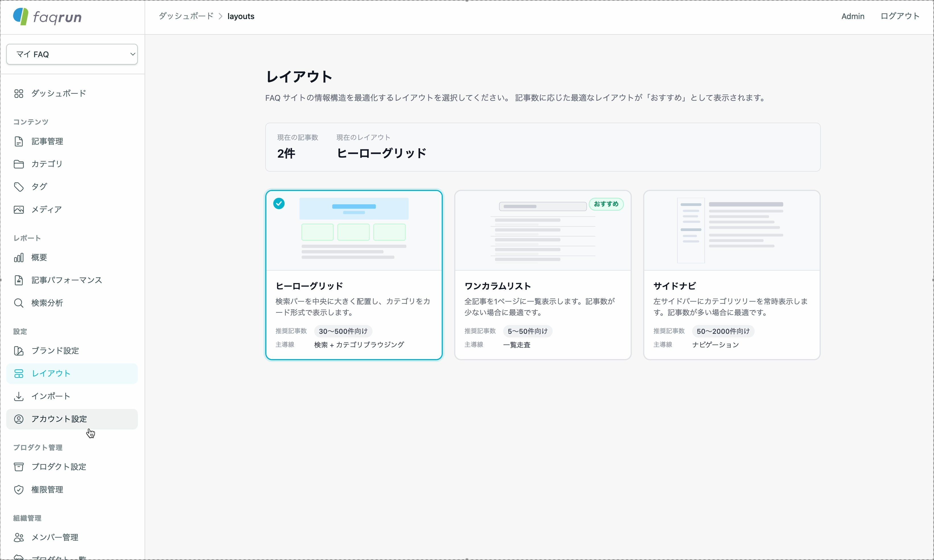The width and height of the screenshot is (934, 560).
Task: Click the 検索 + カテゴリブラウジング text
Action: (359, 345)
